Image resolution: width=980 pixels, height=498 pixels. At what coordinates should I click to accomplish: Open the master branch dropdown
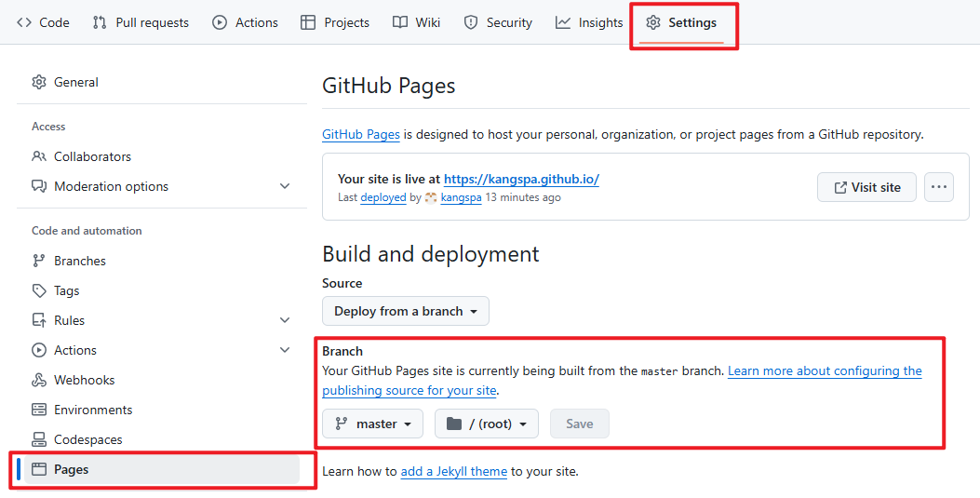(x=372, y=424)
